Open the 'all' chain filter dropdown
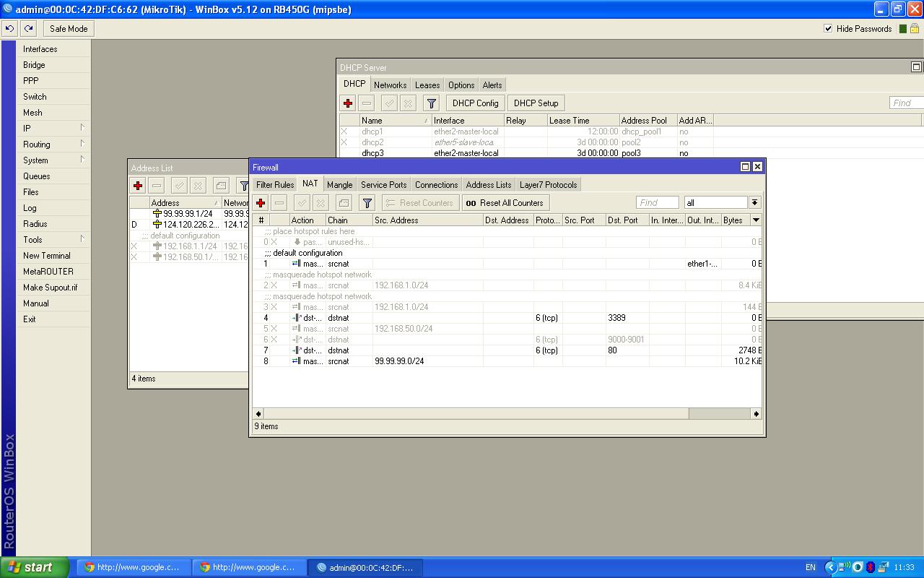 pos(754,203)
